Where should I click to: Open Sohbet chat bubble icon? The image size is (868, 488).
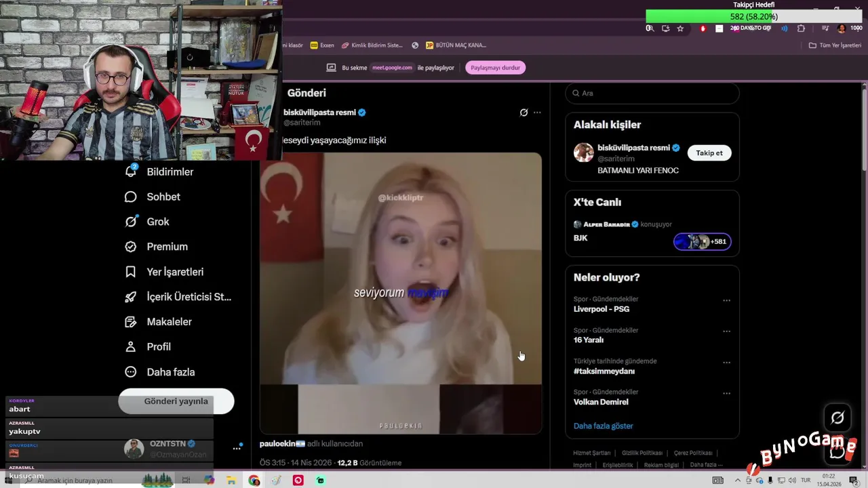131,197
